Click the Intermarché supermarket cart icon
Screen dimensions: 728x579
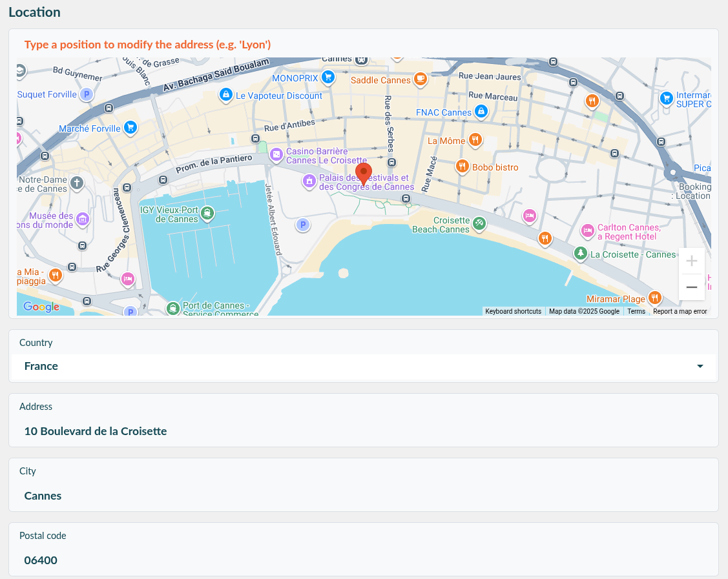(x=667, y=98)
